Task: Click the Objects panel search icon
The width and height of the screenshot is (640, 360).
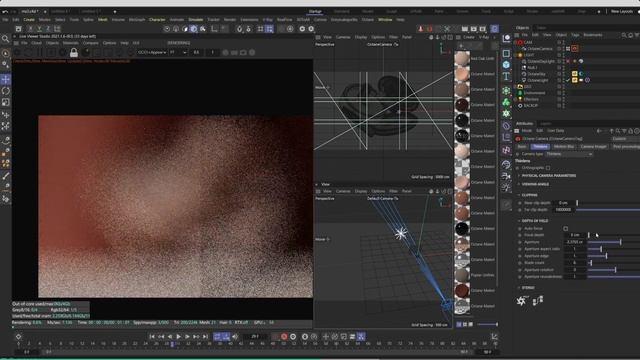Action: 624,35
